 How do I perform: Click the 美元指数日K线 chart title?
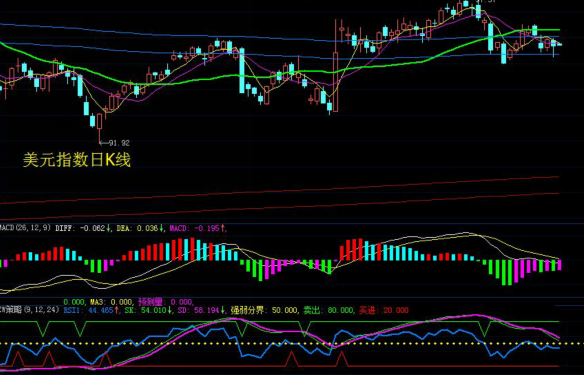click(77, 160)
